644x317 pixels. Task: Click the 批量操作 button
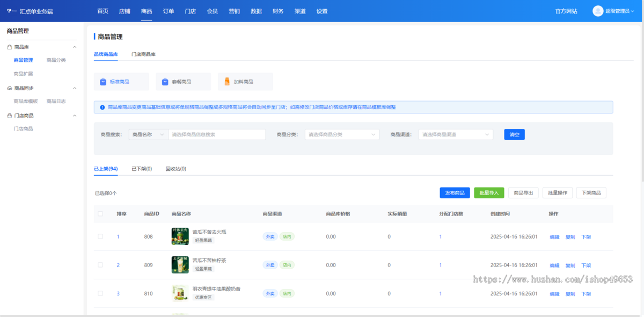(558, 193)
